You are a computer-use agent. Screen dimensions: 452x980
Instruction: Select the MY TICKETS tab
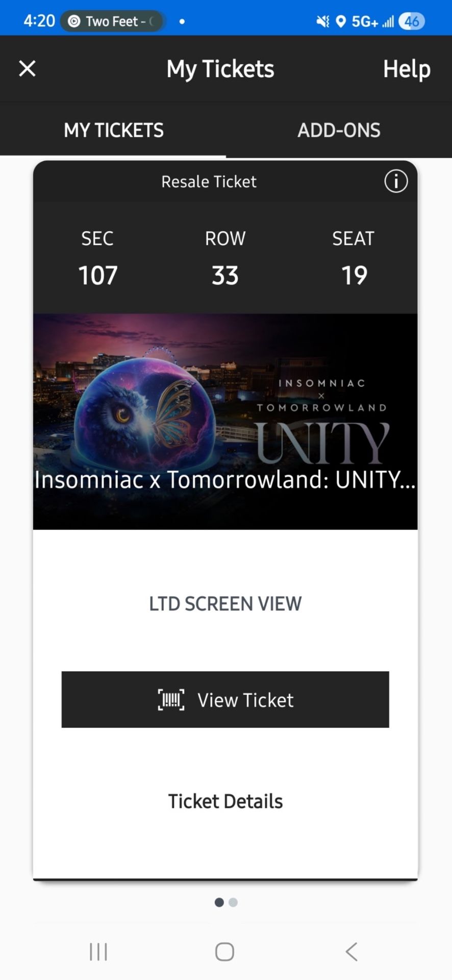tap(113, 130)
